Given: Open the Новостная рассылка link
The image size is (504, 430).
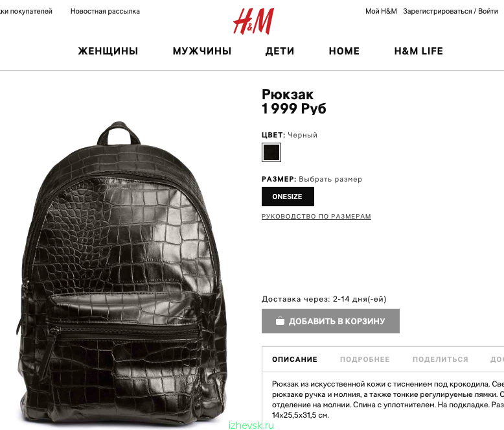Looking at the screenshot, I should 105,11.
